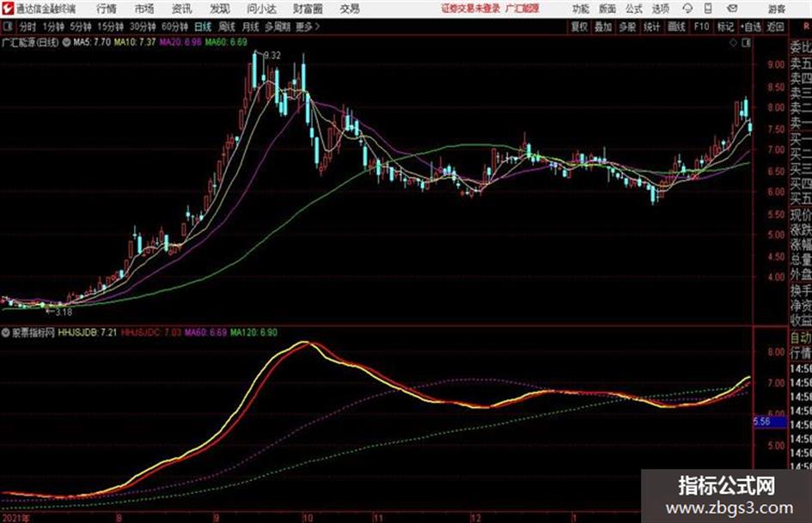Screen dimensions: 812x523
Task: Click the 统计 statistics button
Action: 652,27
